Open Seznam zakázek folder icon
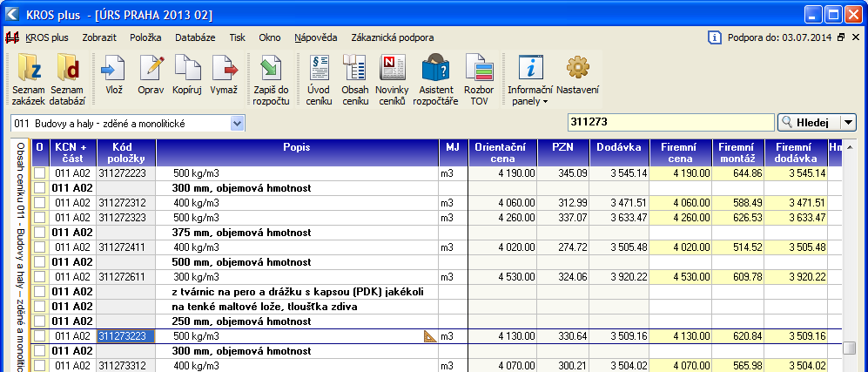The height and width of the screenshot is (372, 868). tap(29, 68)
